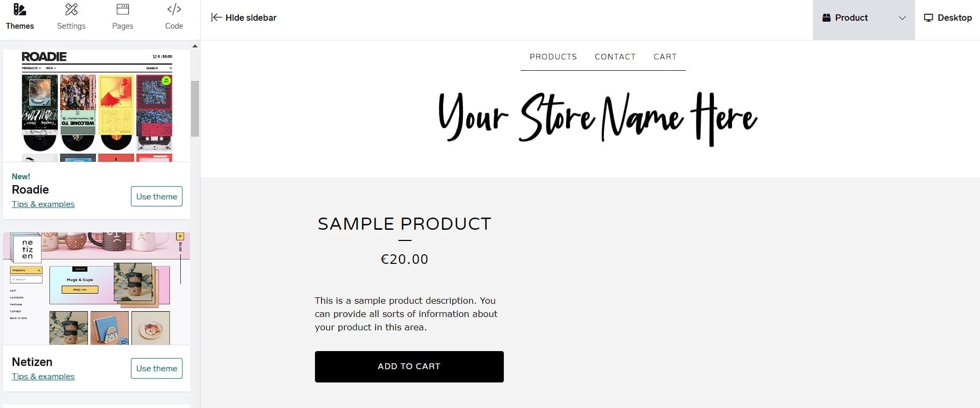Click the Product cube icon in the toolbar
This screenshot has height=408, width=980.
click(826, 17)
